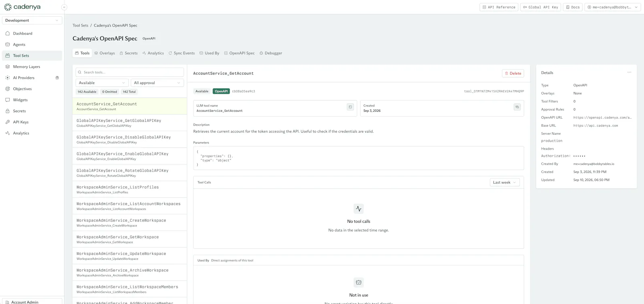Viewport: 644px width, 304px height.
Task: Click the API Keys key icon in the sidebar
Action: (8, 122)
